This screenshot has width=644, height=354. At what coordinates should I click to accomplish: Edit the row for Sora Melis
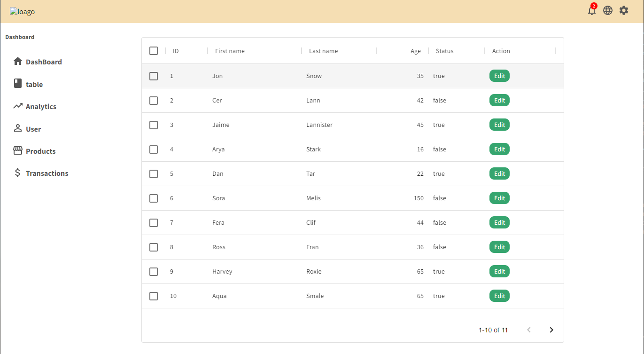pos(499,198)
